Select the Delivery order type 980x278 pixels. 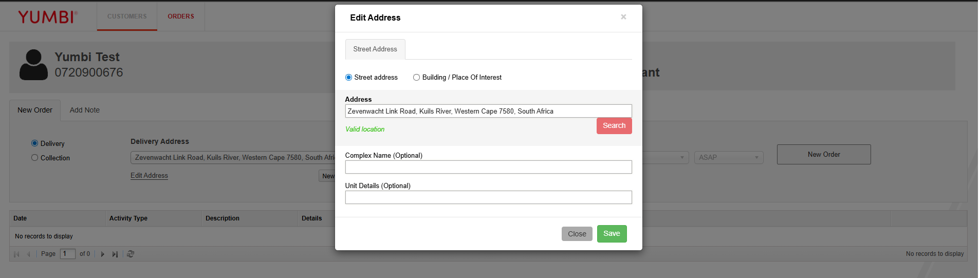35,143
